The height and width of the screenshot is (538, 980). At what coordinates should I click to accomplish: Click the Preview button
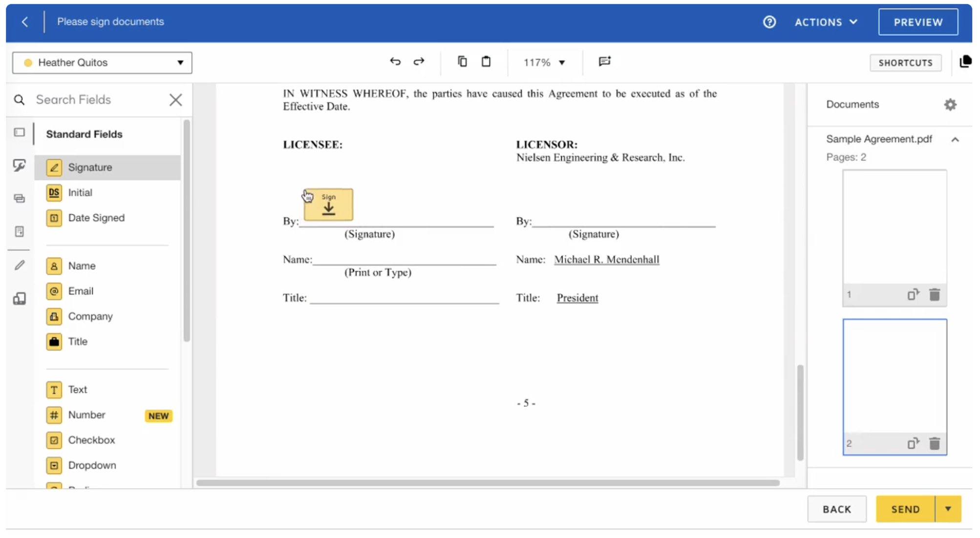pyautogui.click(x=917, y=22)
